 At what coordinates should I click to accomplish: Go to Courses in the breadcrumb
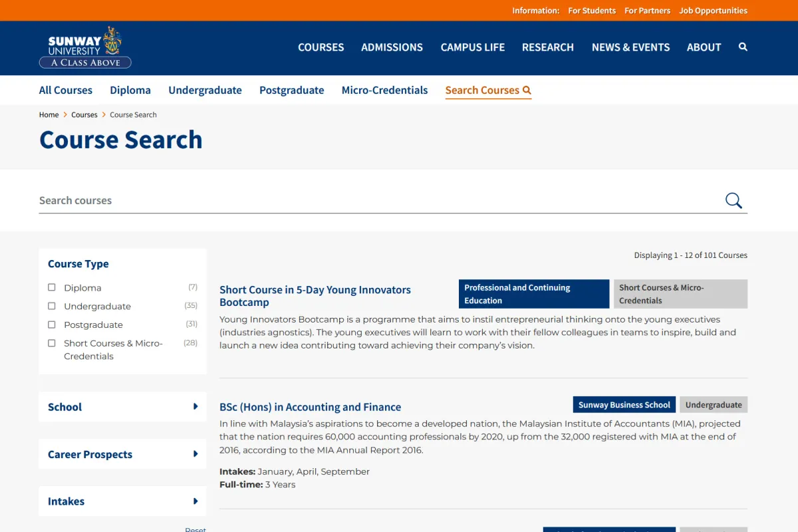click(84, 114)
